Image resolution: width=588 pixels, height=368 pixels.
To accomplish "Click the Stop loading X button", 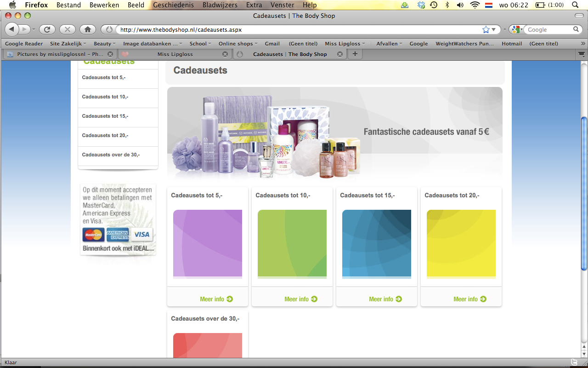I will [67, 29].
